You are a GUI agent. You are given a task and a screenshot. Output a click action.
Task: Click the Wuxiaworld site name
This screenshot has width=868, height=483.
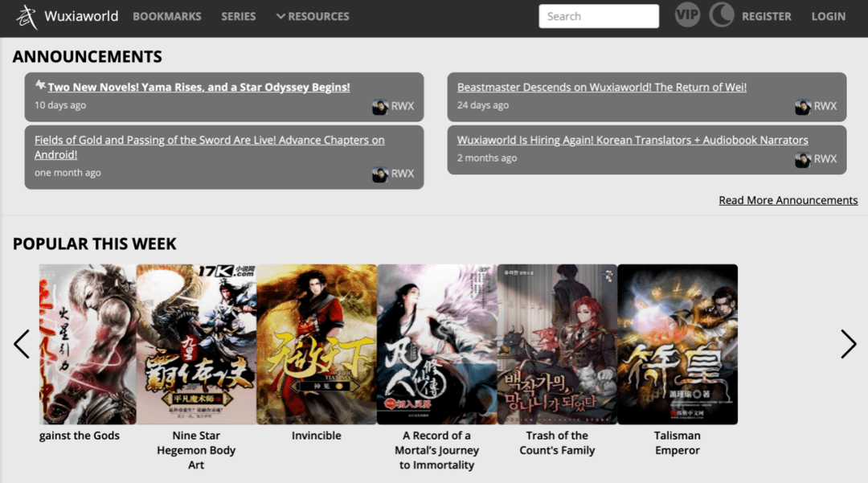coord(81,16)
